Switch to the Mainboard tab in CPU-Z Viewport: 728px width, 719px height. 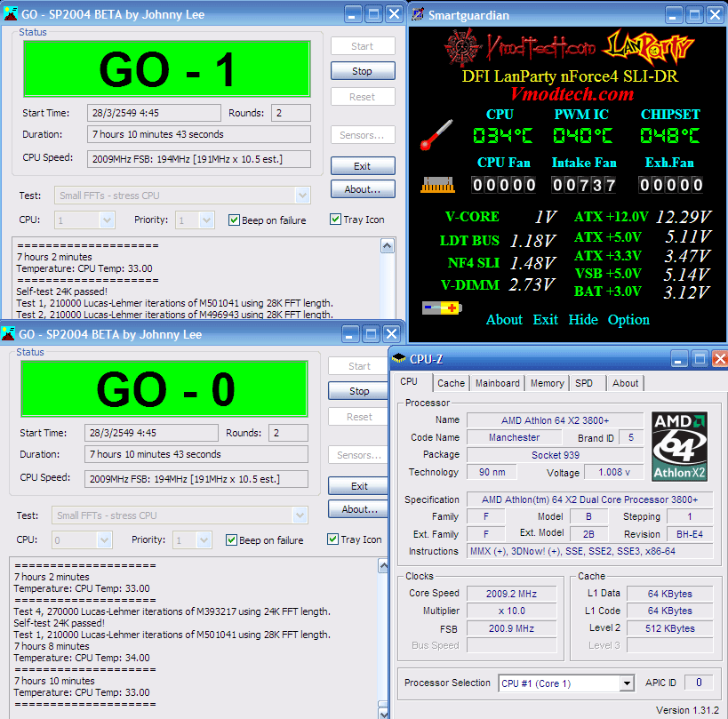click(497, 383)
